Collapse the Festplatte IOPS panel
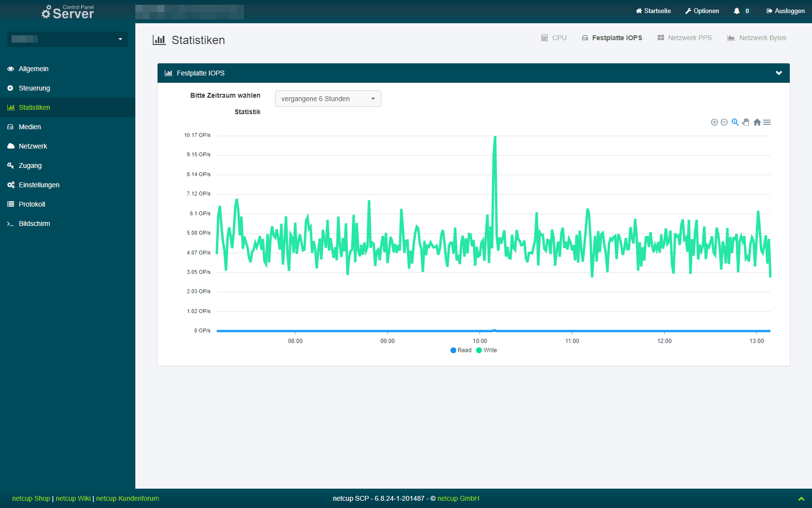 pos(779,73)
